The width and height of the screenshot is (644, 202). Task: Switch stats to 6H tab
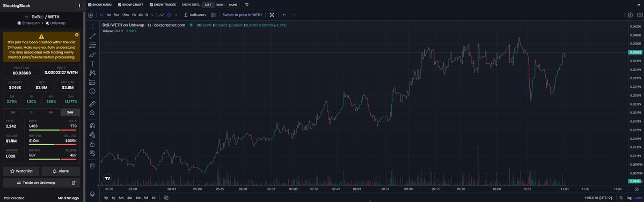tap(51, 112)
